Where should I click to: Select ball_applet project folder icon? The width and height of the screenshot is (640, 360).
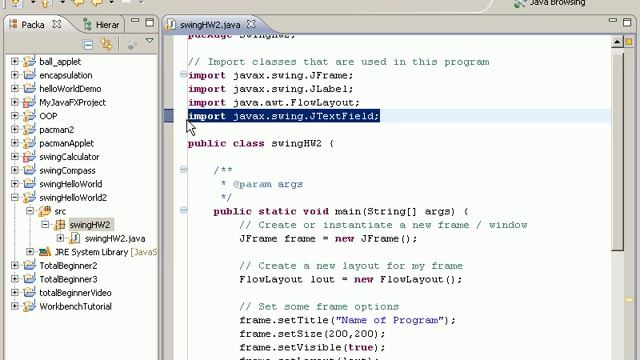point(29,61)
